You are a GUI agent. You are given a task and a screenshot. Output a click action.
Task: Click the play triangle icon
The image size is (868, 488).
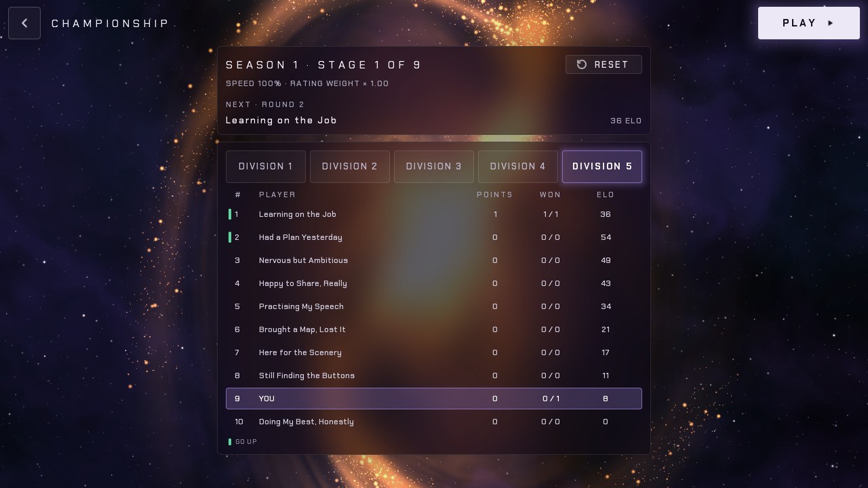tap(831, 23)
